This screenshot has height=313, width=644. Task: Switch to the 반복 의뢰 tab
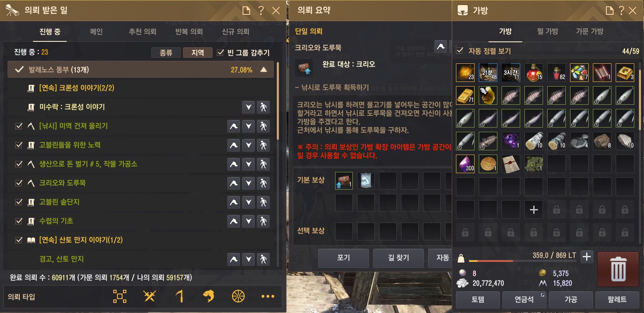point(189,32)
